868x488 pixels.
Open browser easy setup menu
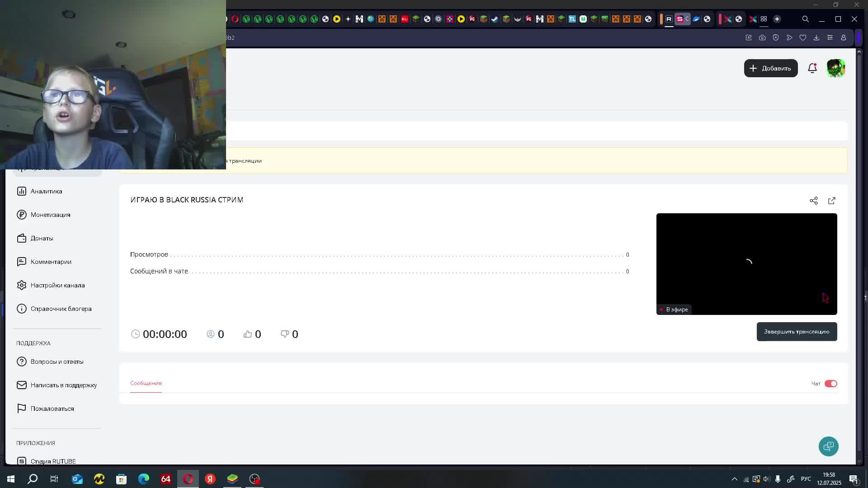coord(830,38)
